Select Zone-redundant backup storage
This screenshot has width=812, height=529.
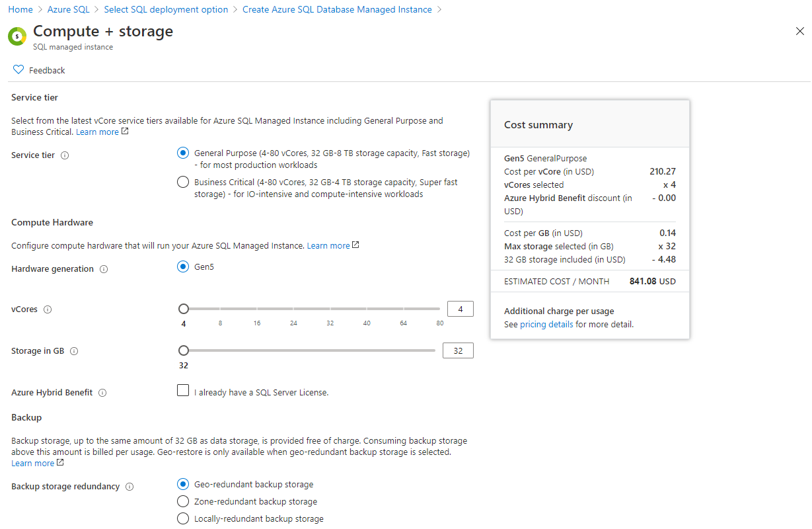pyautogui.click(x=183, y=502)
